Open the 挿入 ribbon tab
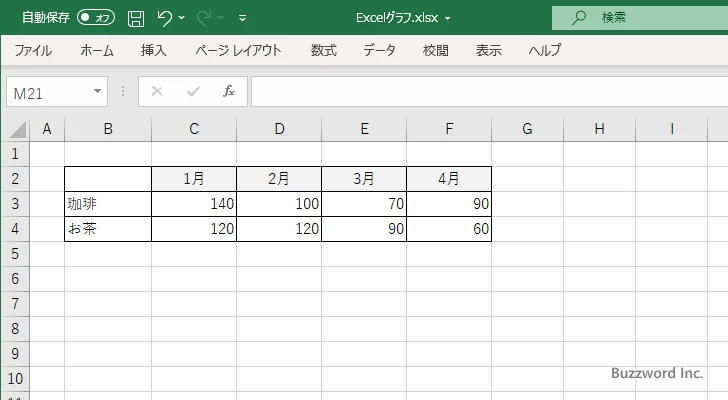The width and height of the screenshot is (728, 400). pyautogui.click(x=153, y=50)
